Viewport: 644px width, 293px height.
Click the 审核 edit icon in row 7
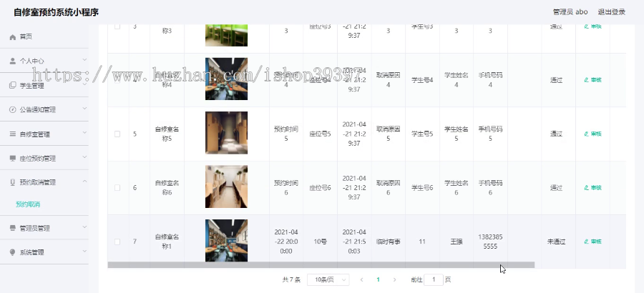click(x=587, y=242)
